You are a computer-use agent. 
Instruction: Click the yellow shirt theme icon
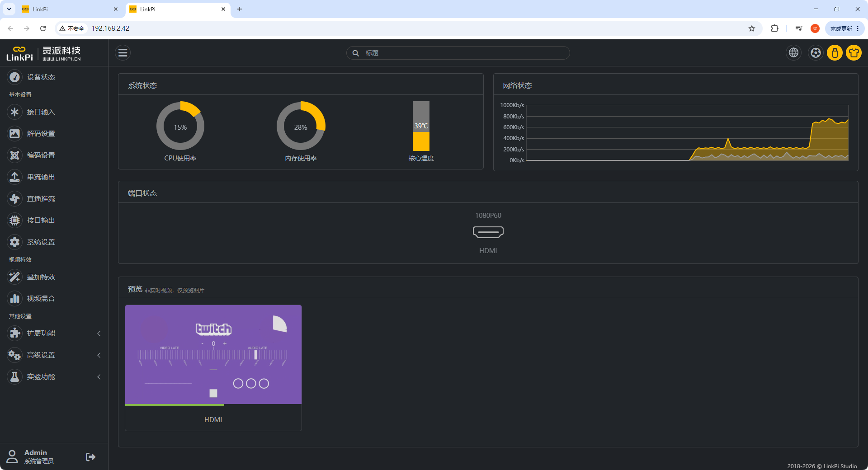(854, 53)
